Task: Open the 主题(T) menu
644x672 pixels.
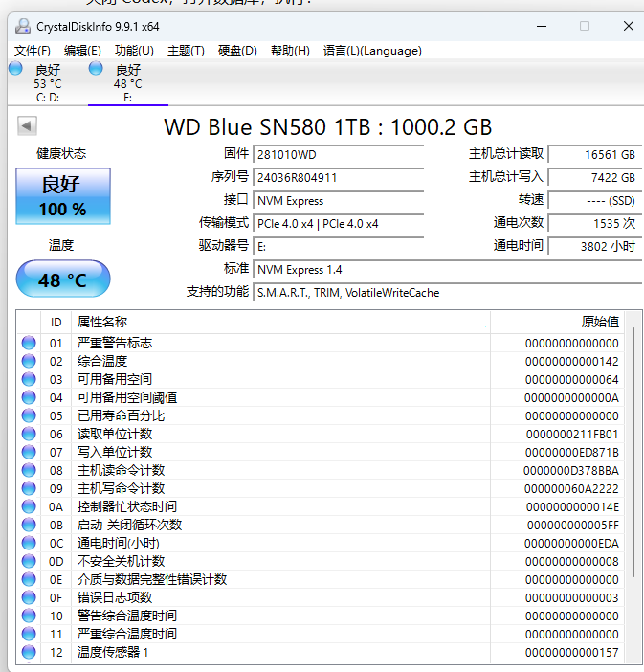Action: [186, 51]
